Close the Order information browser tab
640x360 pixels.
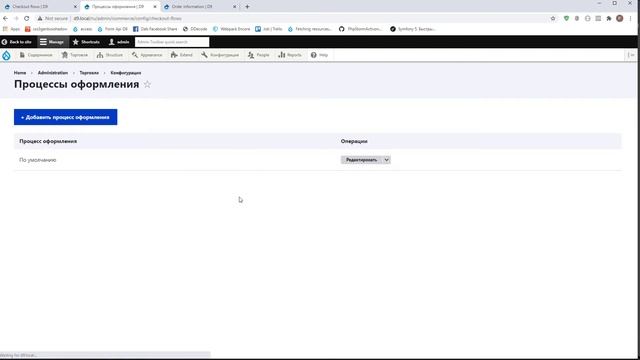click(x=235, y=7)
